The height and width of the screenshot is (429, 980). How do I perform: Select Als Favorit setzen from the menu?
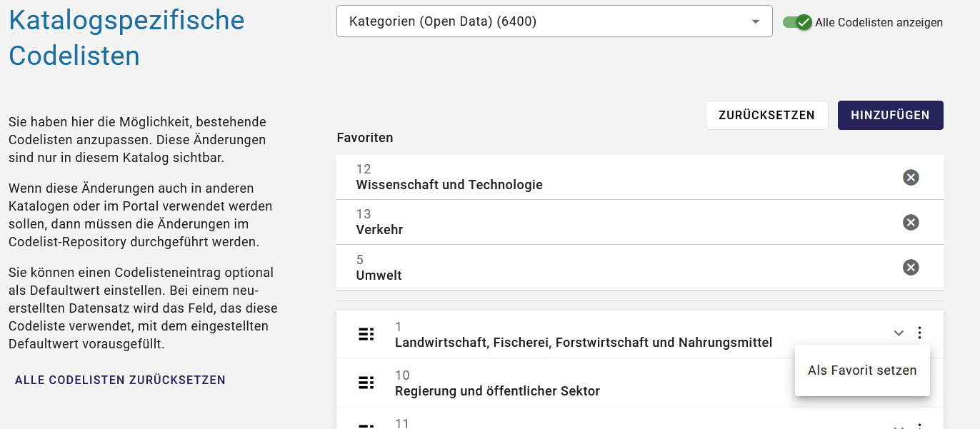[862, 370]
